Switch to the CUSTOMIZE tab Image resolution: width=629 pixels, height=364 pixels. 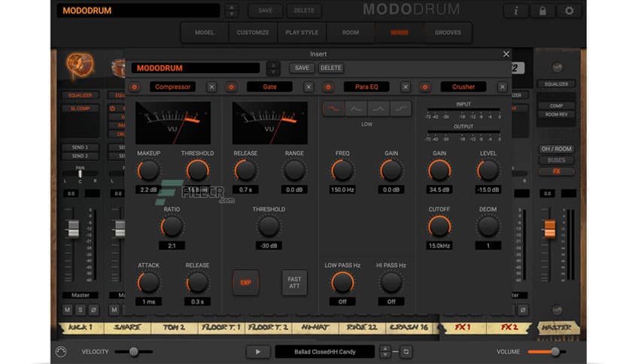pyautogui.click(x=253, y=32)
